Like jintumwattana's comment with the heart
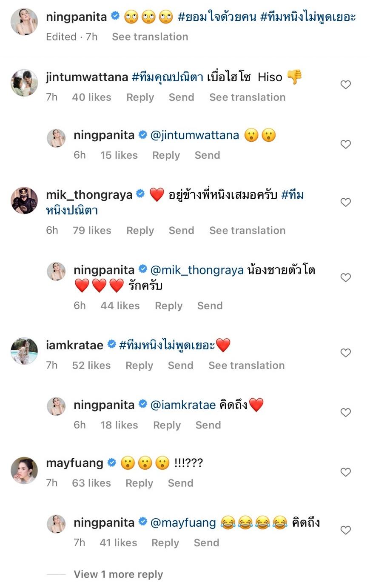 tap(346, 85)
